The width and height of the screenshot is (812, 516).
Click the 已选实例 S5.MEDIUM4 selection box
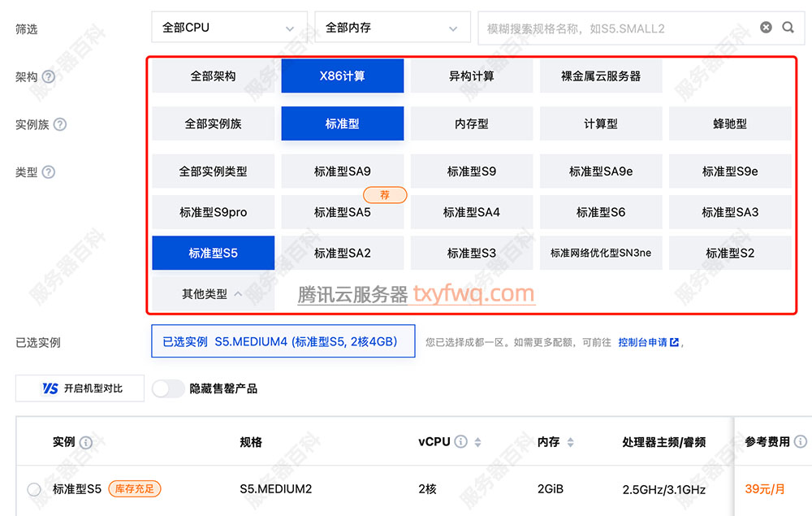pos(283,341)
